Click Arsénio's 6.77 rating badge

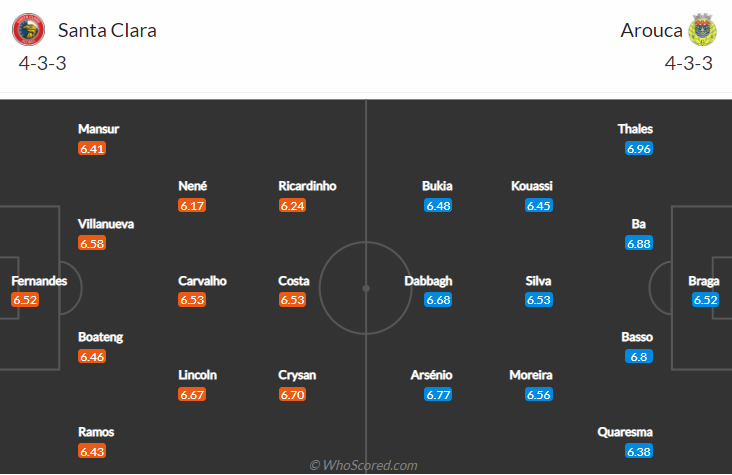(x=437, y=395)
